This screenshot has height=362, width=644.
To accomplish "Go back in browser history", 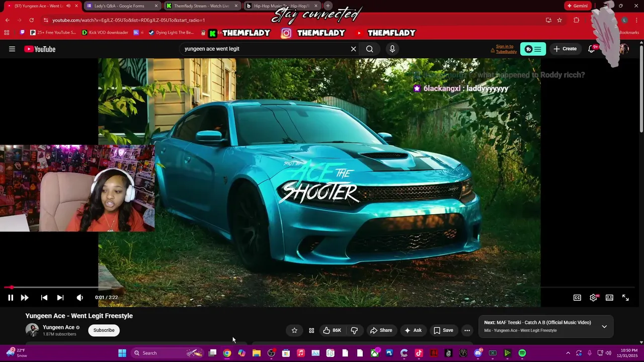I will click(x=7, y=20).
